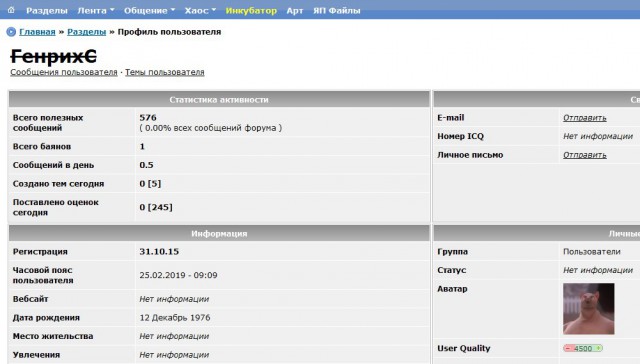The height and width of the screenshot is (364, 640).
Task: Click the user avatar image
Action: click(x=589, y=309)
